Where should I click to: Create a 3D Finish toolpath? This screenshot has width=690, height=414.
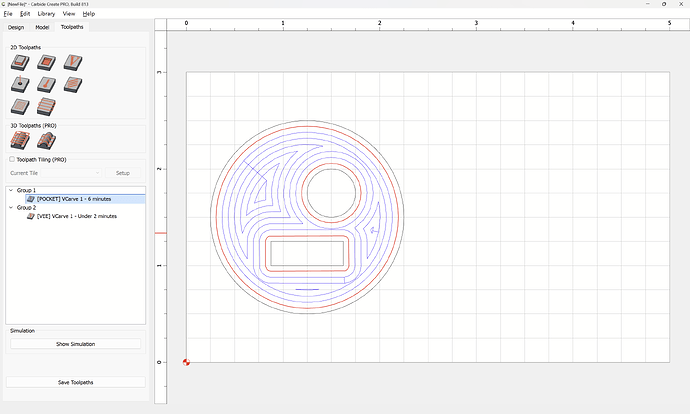[x=47, y=140]
